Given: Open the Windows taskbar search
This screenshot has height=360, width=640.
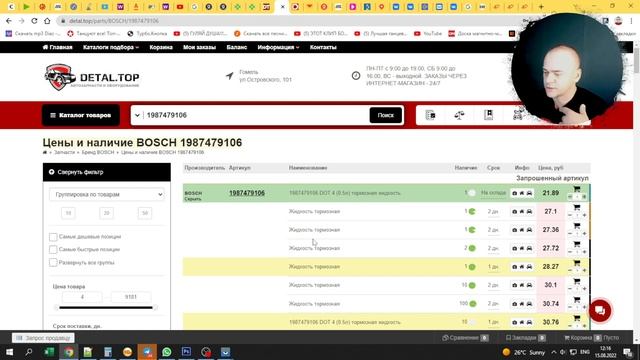Looking at the screenshot, I should coord(29,352).
